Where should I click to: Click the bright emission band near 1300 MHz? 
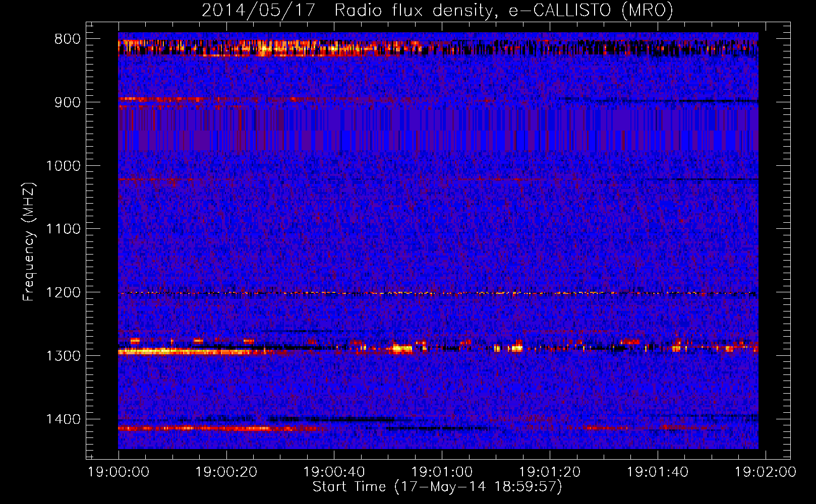coord(192,351)
